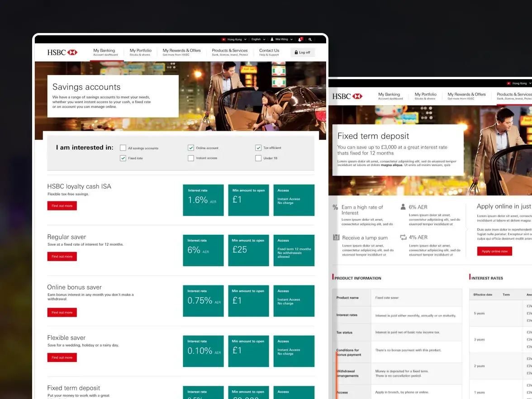Click the "I am interested in:" label
This screenshot has width=532, height=399.
coord(85,147)
